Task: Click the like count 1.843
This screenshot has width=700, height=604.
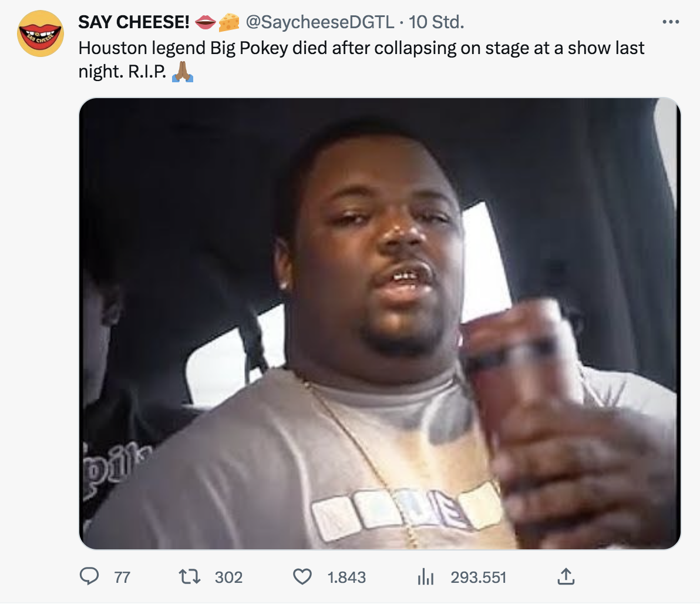Action: point(346,578)
